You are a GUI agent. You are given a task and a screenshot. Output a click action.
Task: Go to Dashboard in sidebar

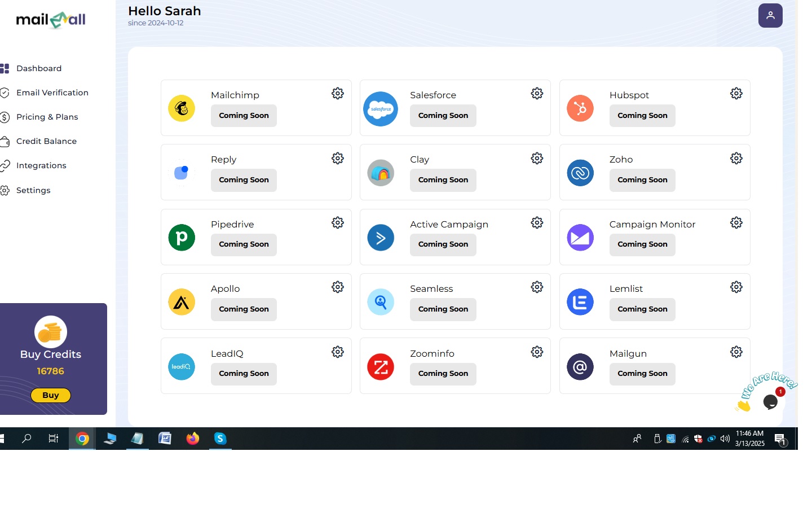pos(39,68)
